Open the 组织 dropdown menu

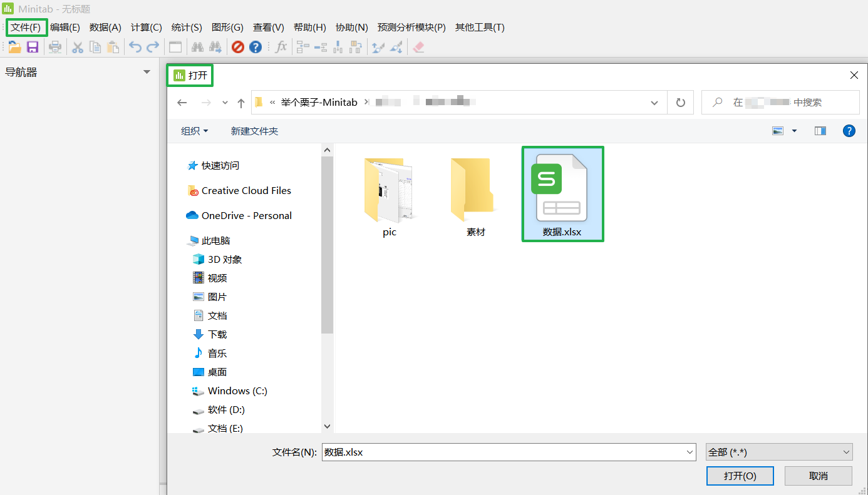click(x=194, y=131)
